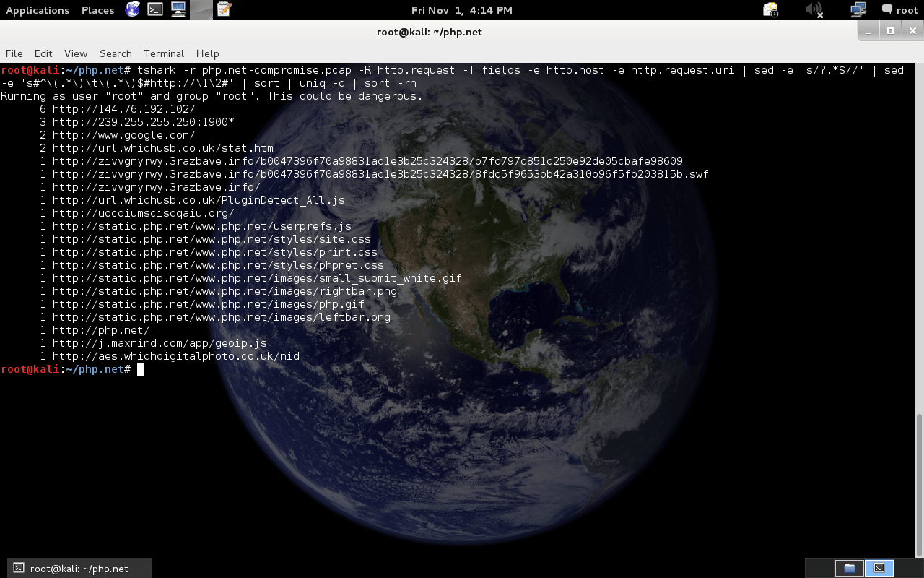This screenshot has height=578, width=924.
Task: Click the styles/phpnet.css URL line
Action: click(218, 265)
